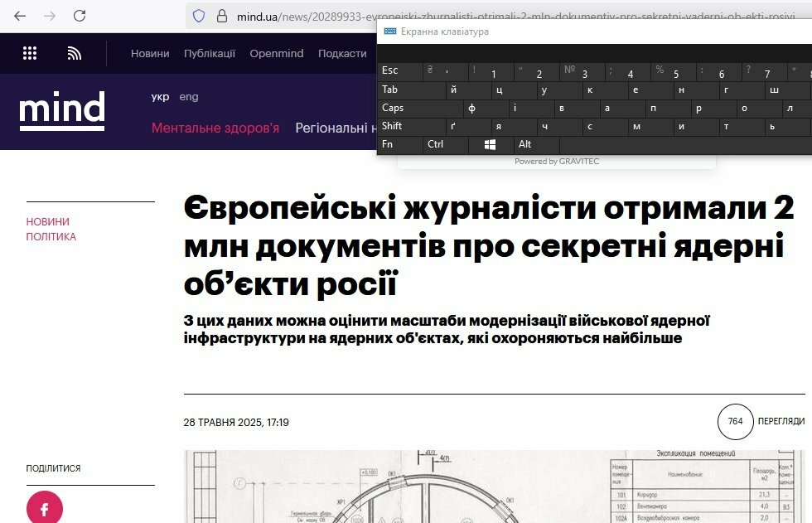This screenshot has width=812, height=523.
Task: Switch language to eng
Action: coord(189,97)
